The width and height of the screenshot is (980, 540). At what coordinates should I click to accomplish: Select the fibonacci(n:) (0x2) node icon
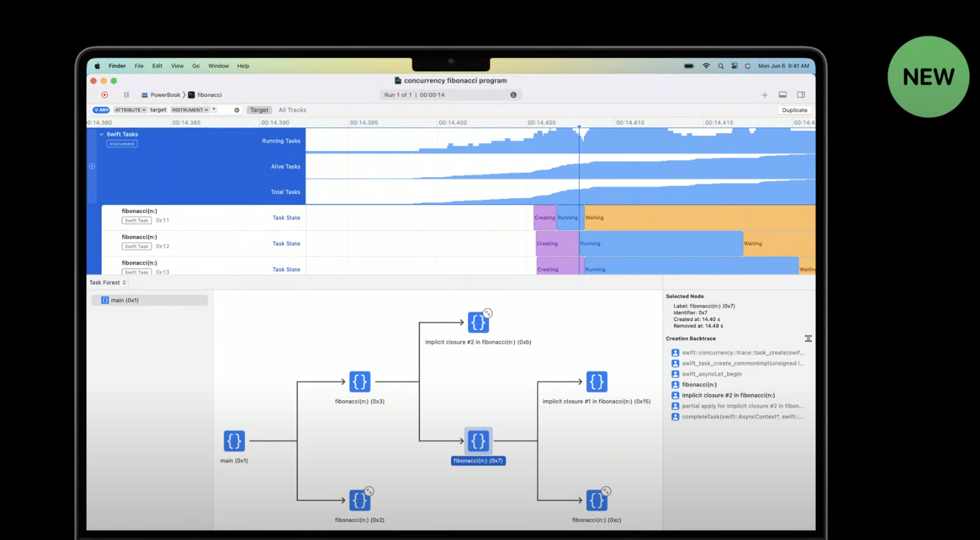click(360, 500)
